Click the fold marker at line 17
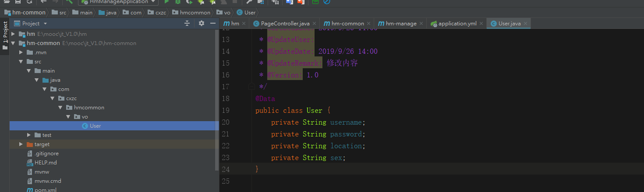The height and width of the screenshot is (192, 644). (x=251, y=87)
